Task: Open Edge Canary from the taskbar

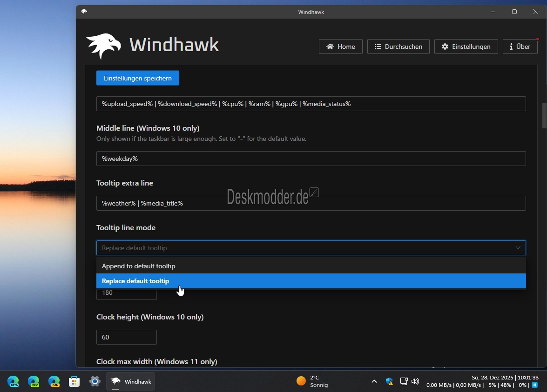Action: (54, 381)
